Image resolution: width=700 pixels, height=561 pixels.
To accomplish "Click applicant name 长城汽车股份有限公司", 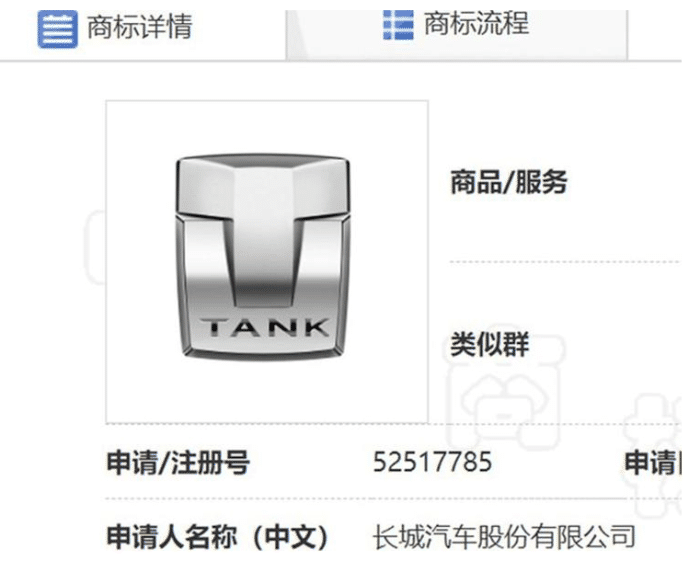I will [504, 536].
